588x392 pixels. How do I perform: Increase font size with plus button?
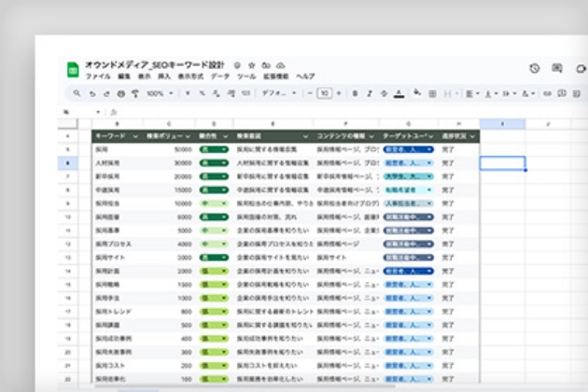coord(339,93)
